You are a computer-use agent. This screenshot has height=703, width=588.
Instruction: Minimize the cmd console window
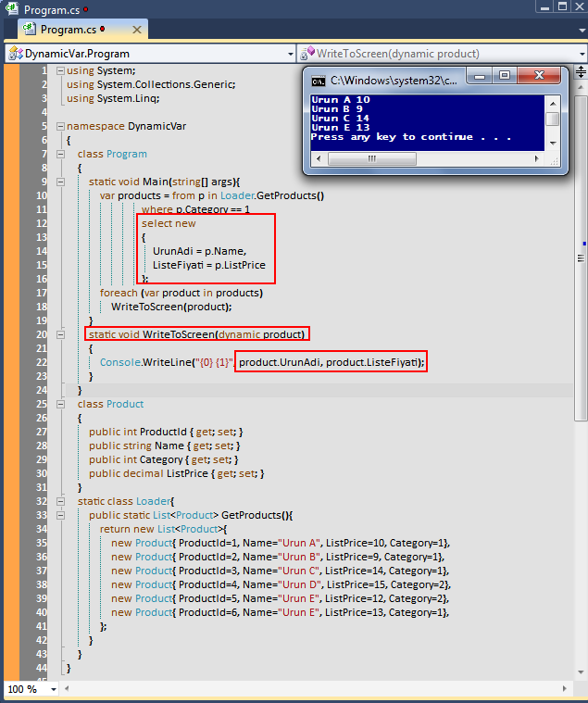pos(480,76)
